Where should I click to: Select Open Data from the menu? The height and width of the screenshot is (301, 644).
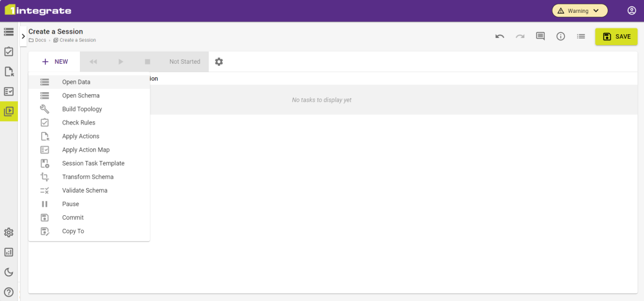tap(76, 82)
